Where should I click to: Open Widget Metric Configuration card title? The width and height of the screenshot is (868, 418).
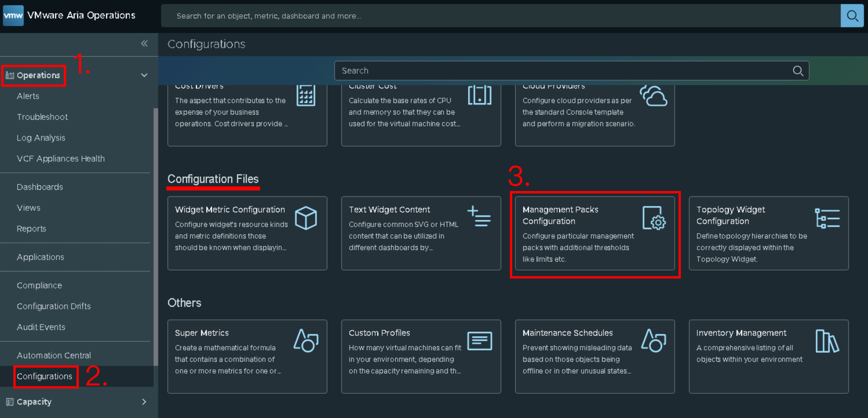tap(230, 209)
